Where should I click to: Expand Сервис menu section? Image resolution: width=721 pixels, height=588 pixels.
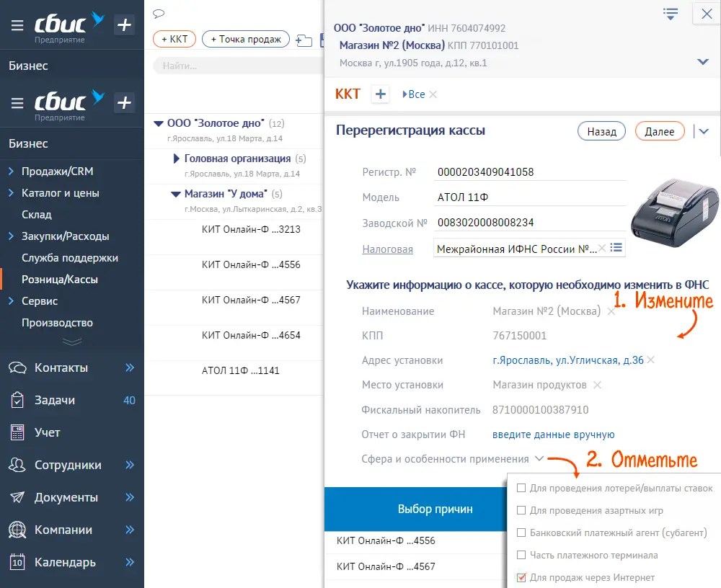pos(11,300)
